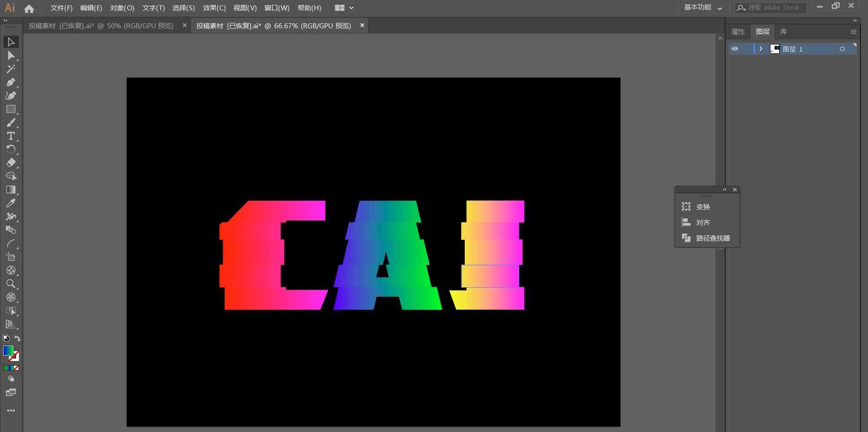Expand 图层 1 layer contents
The width and height of the screenshot is (868, 432).
pyautogui.click(x=761, y=49)
